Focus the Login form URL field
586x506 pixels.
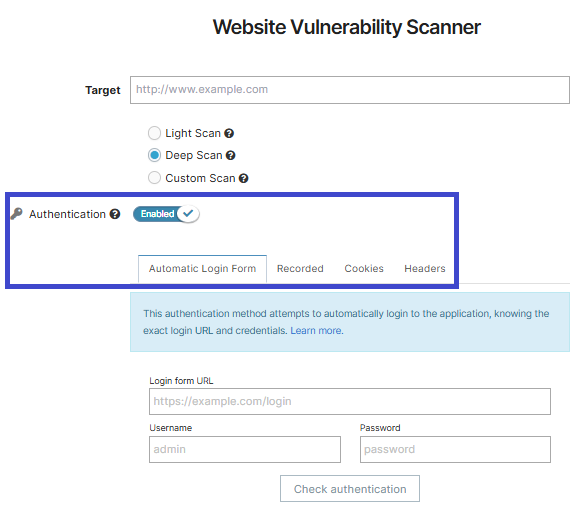pos(350,402)
